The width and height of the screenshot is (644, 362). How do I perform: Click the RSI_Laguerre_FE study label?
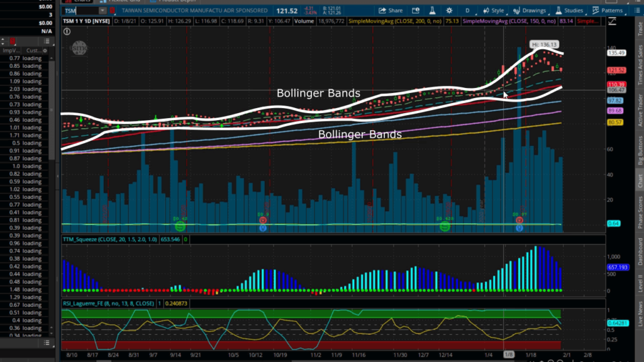[x=108, y=304]
